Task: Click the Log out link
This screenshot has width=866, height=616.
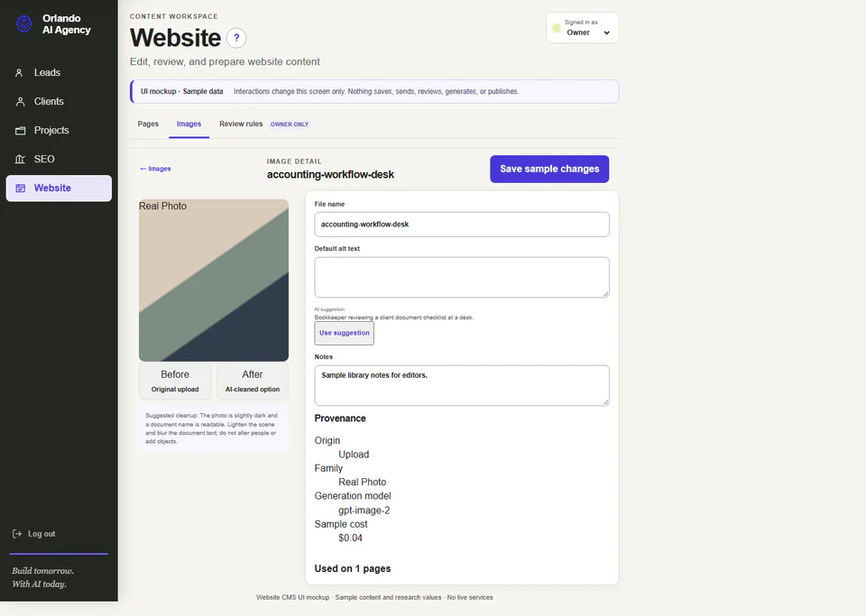Action: 33,534
